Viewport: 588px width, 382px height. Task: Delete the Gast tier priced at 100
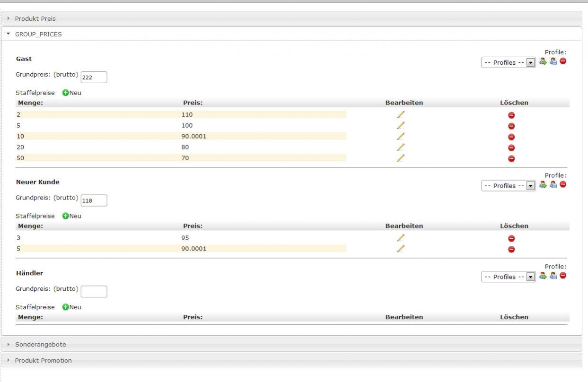511,126
